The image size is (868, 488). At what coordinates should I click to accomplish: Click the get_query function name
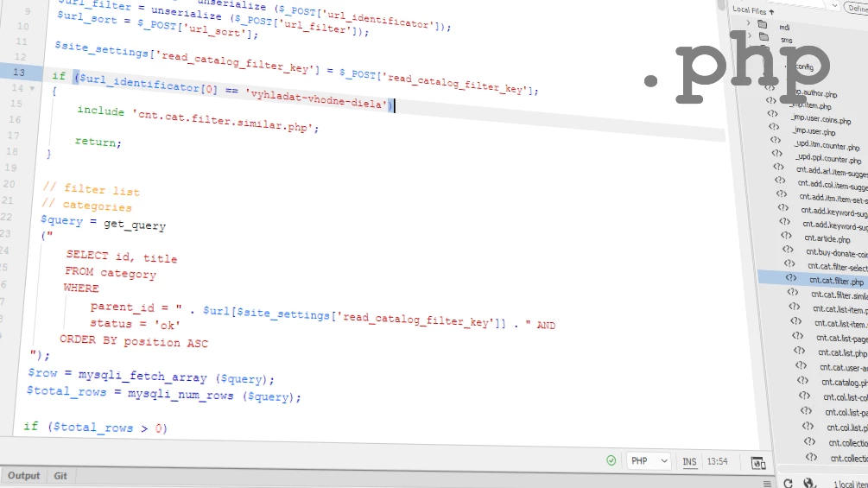(x=135, y=224)
